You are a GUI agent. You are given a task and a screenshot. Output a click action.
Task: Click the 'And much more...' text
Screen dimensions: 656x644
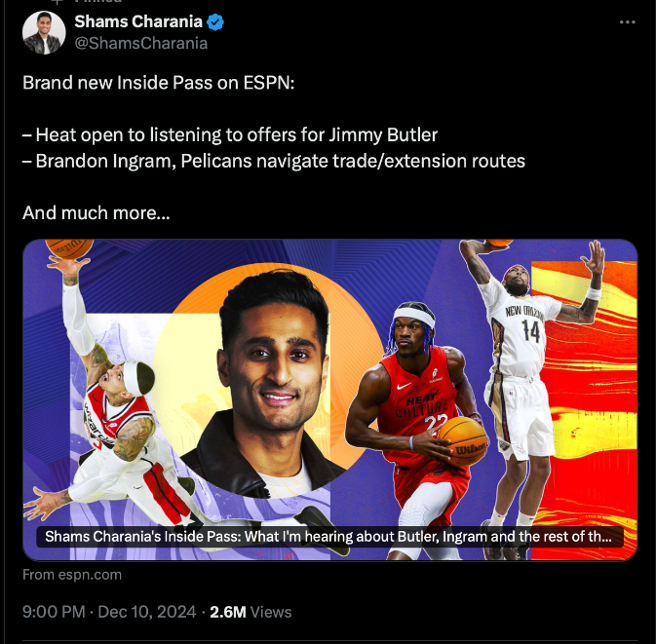tap(96, 213)
